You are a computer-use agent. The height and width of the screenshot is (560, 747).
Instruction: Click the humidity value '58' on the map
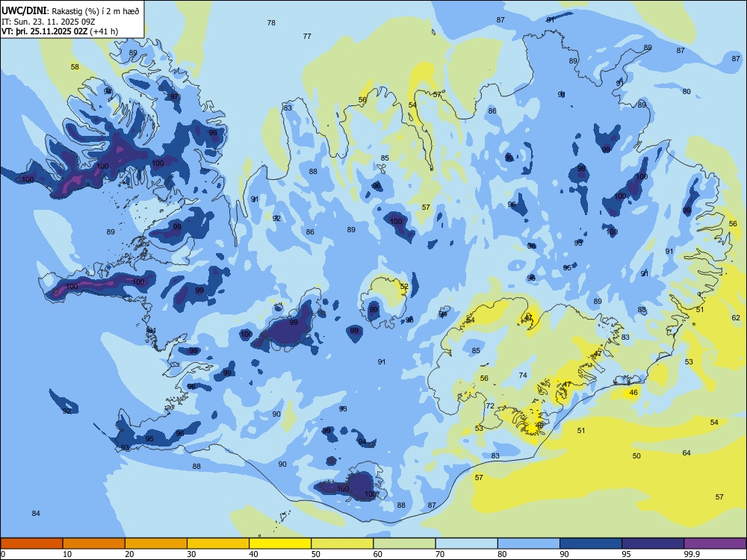click(x=75, y=66)
